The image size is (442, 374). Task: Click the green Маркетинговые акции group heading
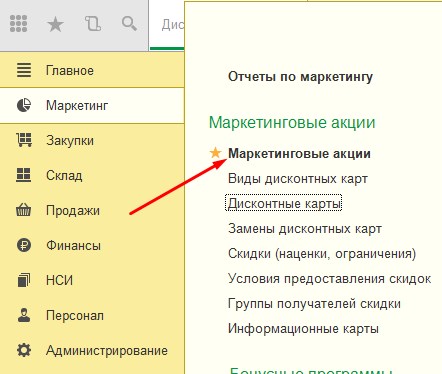click(x=292, y=122)
